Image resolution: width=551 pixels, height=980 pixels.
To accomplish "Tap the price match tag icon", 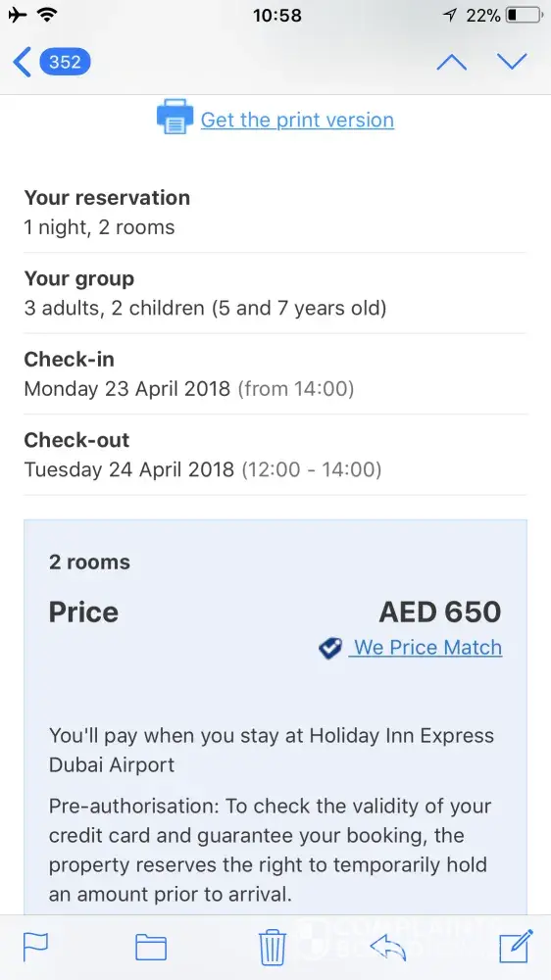I will (x=330, y=648).
